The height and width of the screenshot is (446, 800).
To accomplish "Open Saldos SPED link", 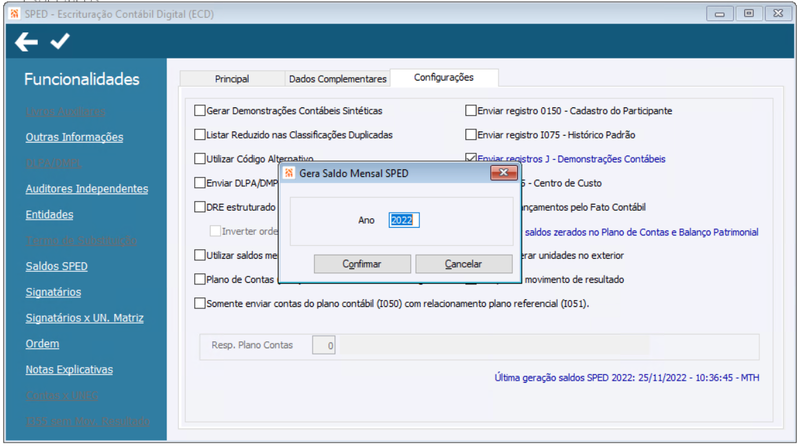I will coord(57,266).
